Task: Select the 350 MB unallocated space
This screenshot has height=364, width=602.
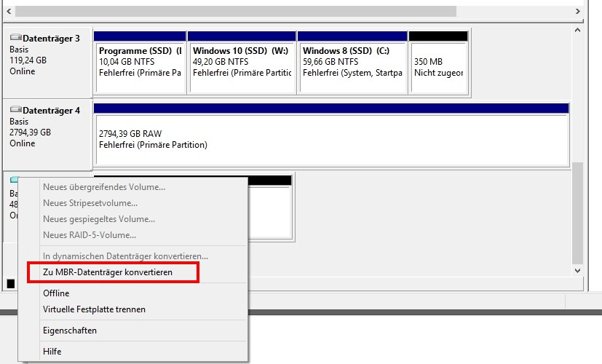Action: 438,63
